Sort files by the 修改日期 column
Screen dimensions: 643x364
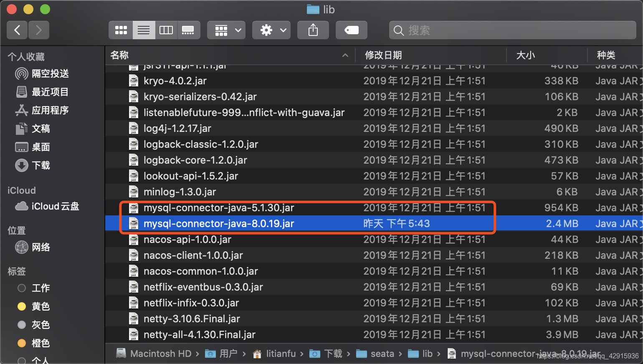383,55
